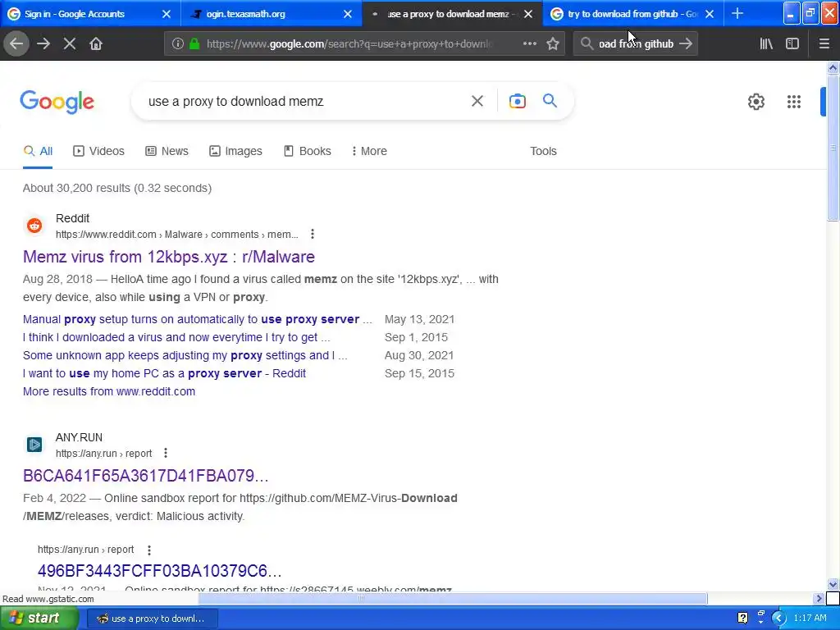Viewport: 840px width, 630px height.
Task: Clear the Google search box with X
Action: pyautogui.click(x=477, y=101)
